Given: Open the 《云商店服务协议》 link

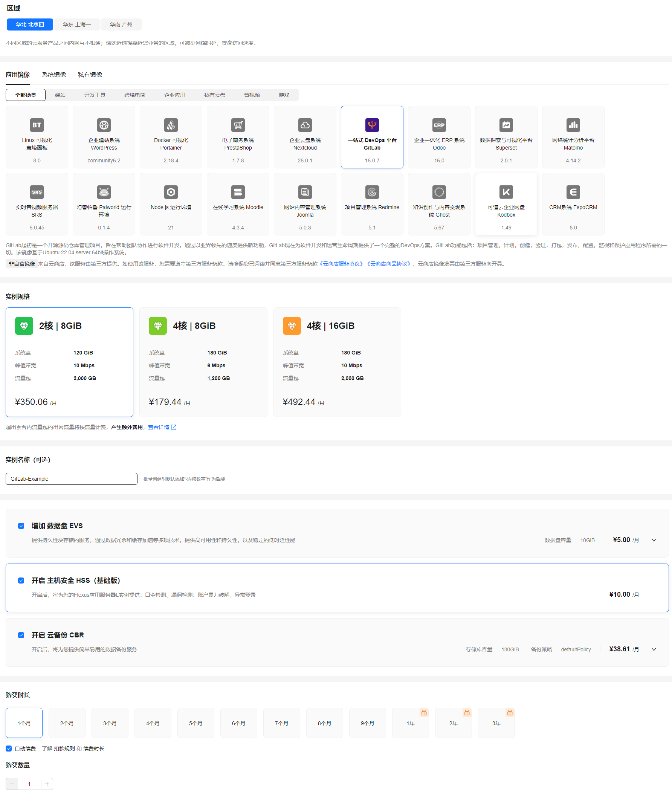Looking at the screenshot, I should (341, 264).
